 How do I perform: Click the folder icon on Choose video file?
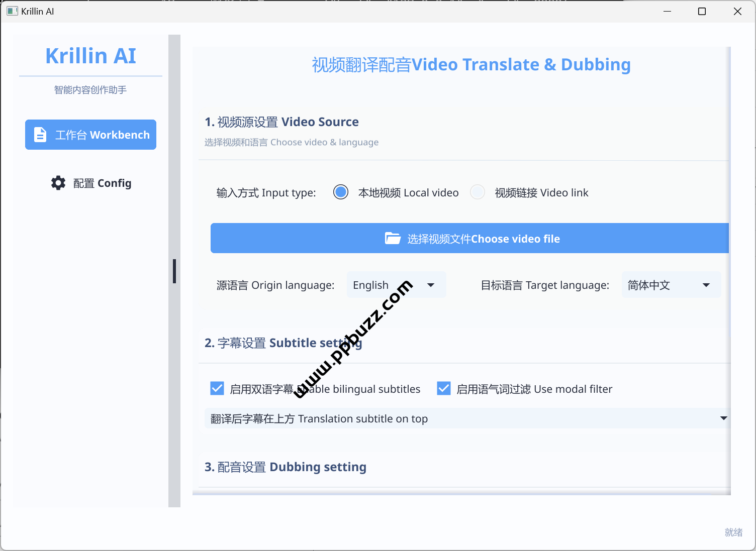pos(393,238)
